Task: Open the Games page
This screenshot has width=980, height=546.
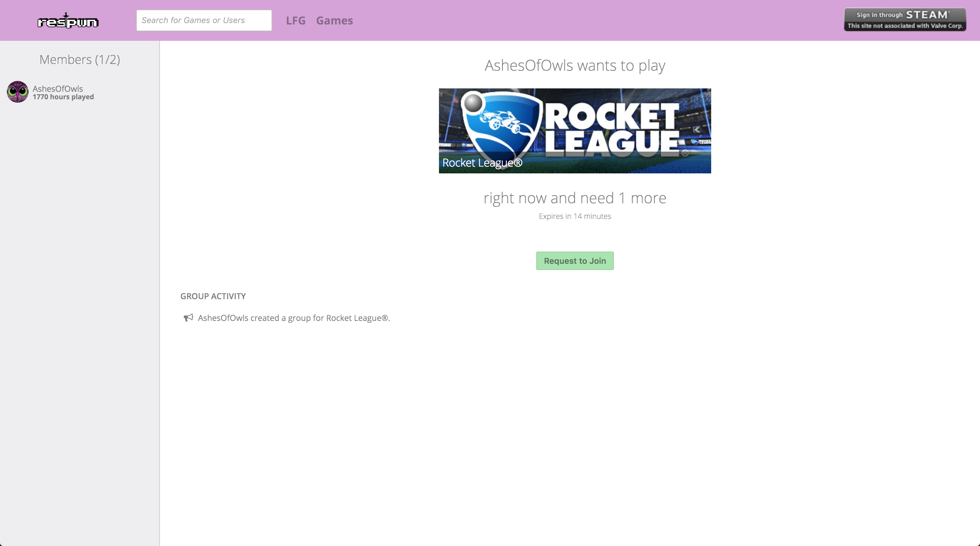Action: tap(334, 20)
